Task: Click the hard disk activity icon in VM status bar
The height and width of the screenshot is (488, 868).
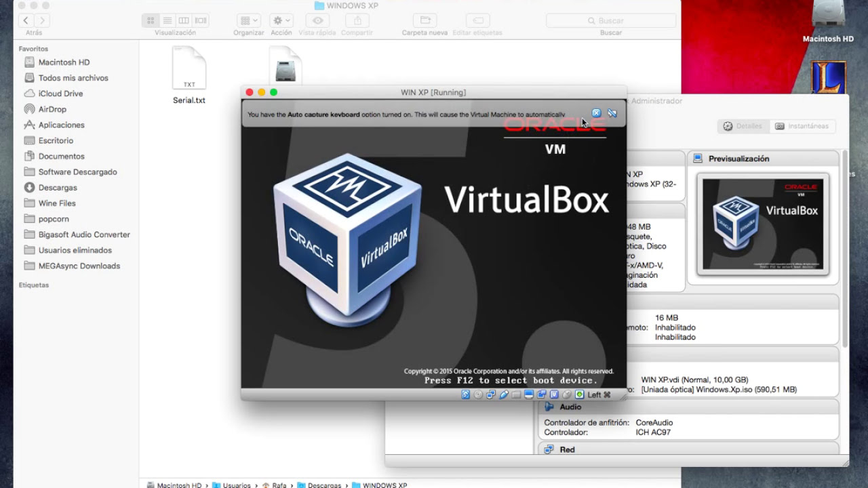Action: coord(465,394)
